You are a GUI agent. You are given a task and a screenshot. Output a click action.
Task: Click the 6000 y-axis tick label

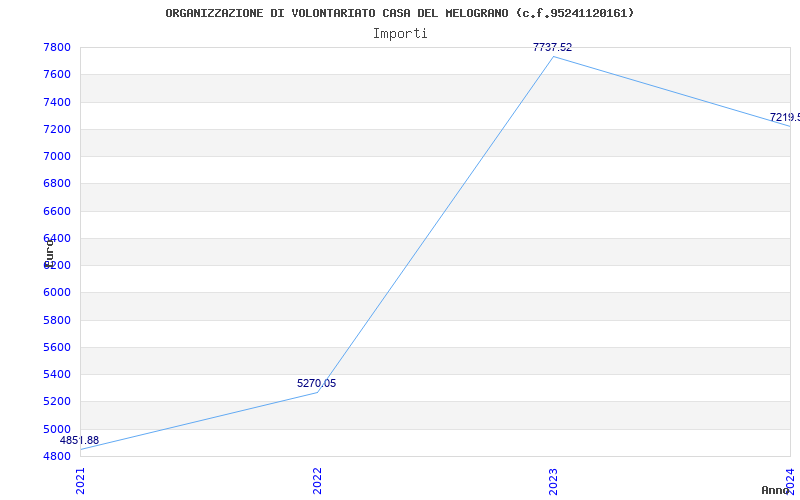coord(57,292)
